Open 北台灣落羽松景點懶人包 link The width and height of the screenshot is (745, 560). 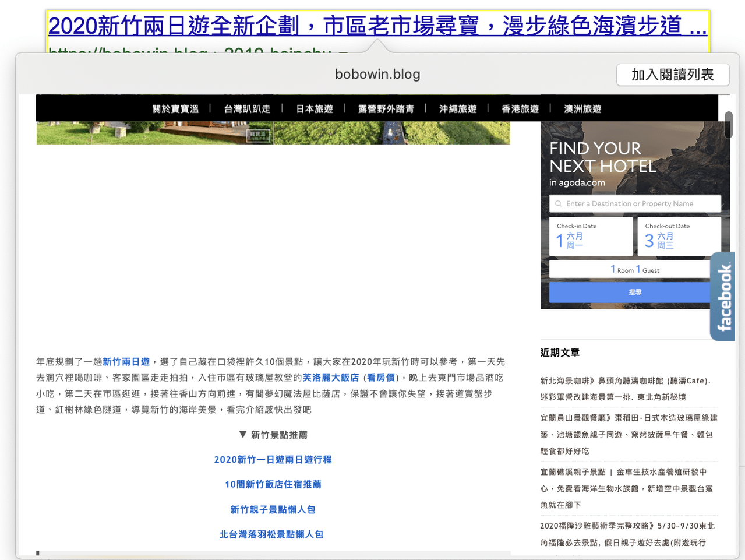(x=271, y=534)
